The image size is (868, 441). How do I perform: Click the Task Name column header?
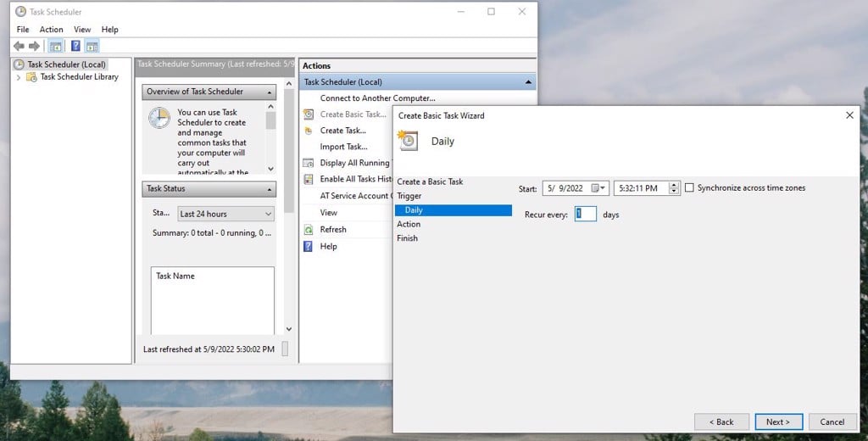pos(175,276)
